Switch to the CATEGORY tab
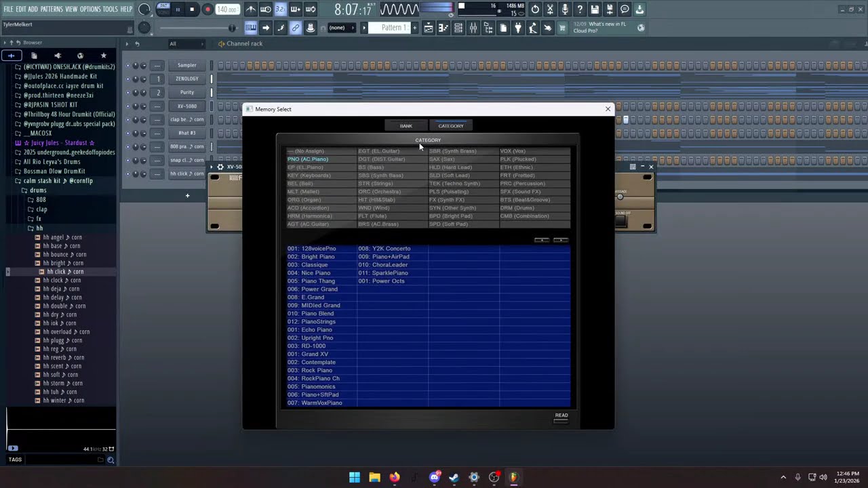Viewport: 868px width, 488px height. (x=450, y=125)
